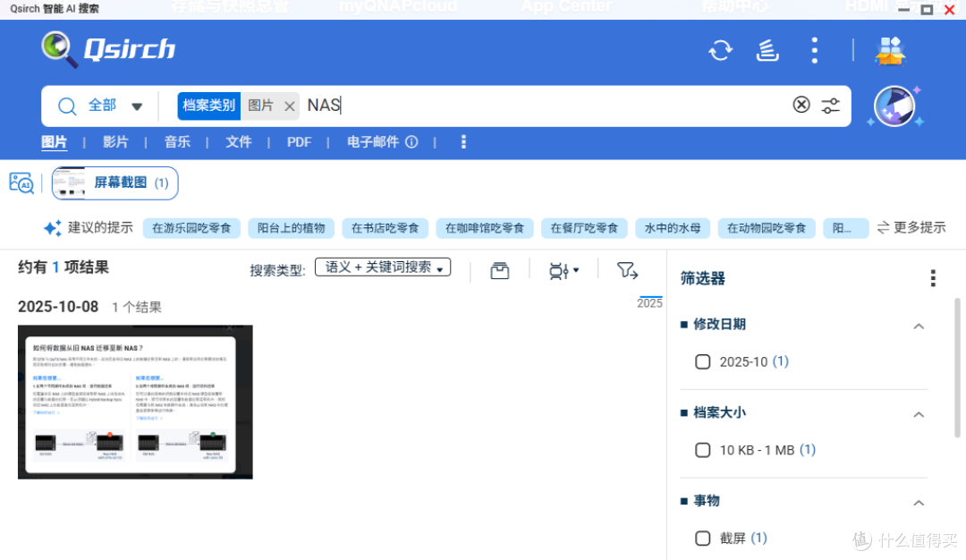
Task: Click the 2025-10-08 date heading
Action: 58,307
